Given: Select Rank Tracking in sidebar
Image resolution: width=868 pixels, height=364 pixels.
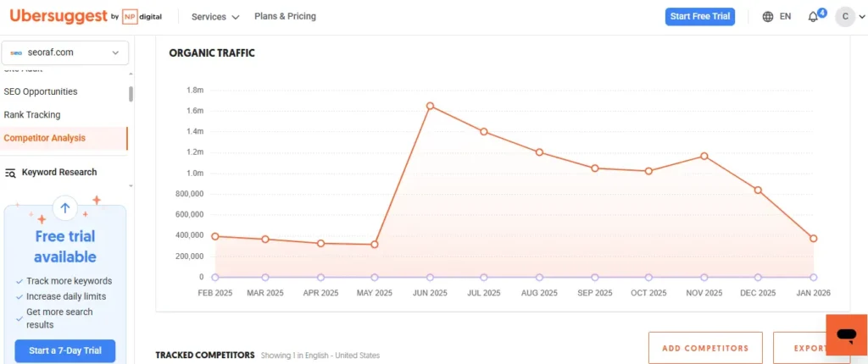Looking at the screenshot, I should (32, 115).
